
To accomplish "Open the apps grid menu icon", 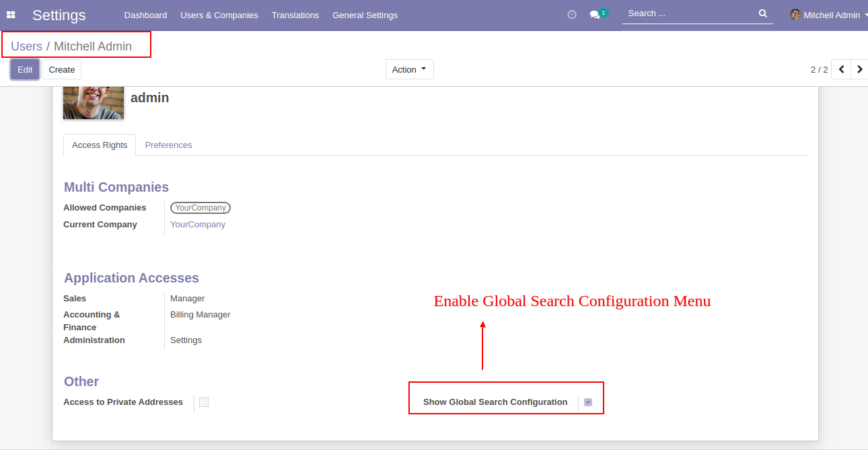I will pos(11,15).
